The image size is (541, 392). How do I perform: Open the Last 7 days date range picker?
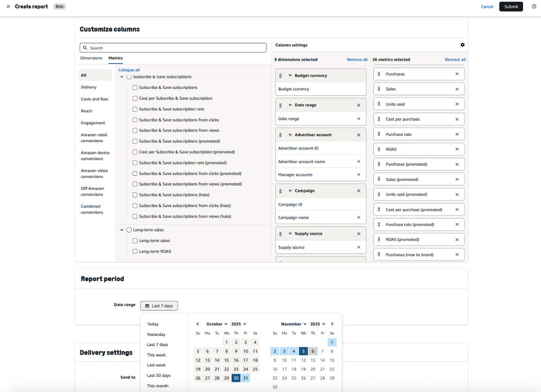tap(159, 306)
